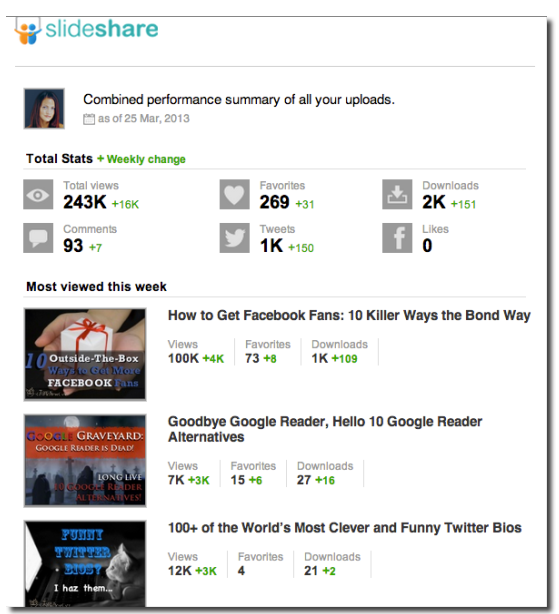Open 'How to Get Facebook Fans' title link

[349, 316]
